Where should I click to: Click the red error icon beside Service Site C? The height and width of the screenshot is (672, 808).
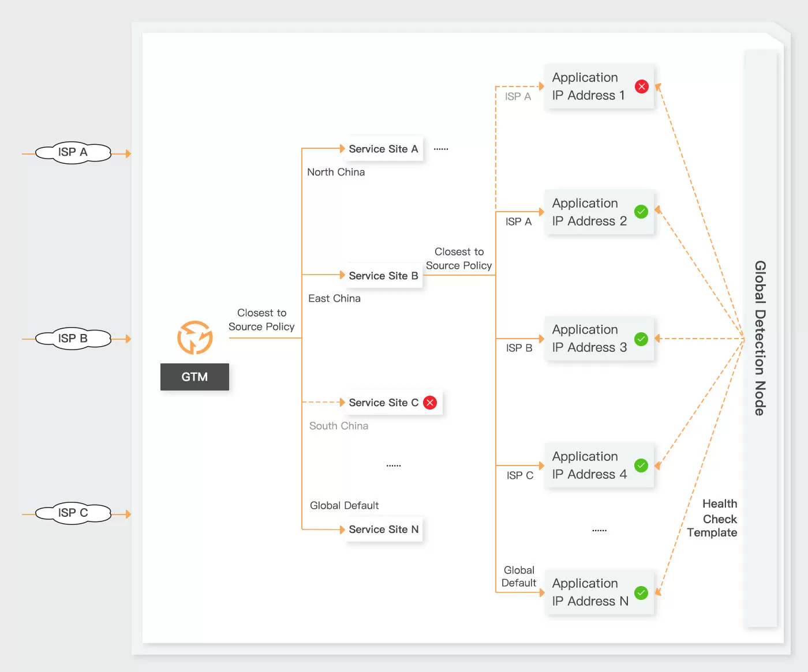click(430, 403)
